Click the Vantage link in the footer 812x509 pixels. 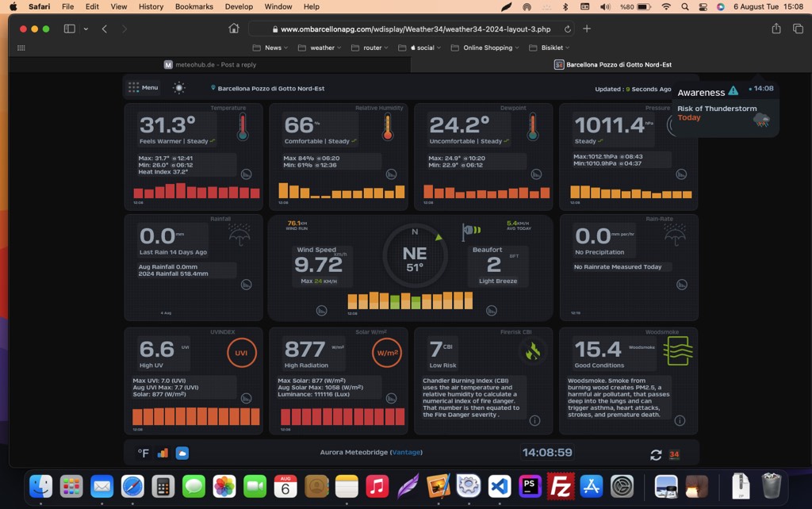[x=406, y=453]
